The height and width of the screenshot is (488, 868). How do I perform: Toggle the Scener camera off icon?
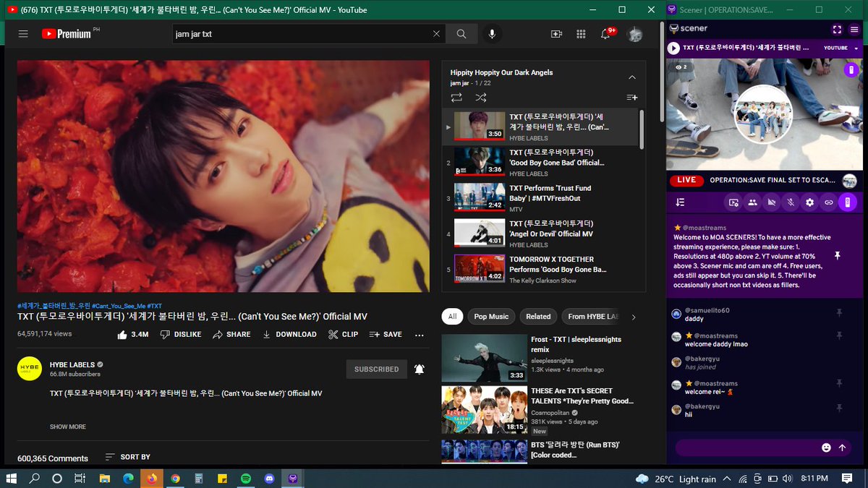click(772, 202)
